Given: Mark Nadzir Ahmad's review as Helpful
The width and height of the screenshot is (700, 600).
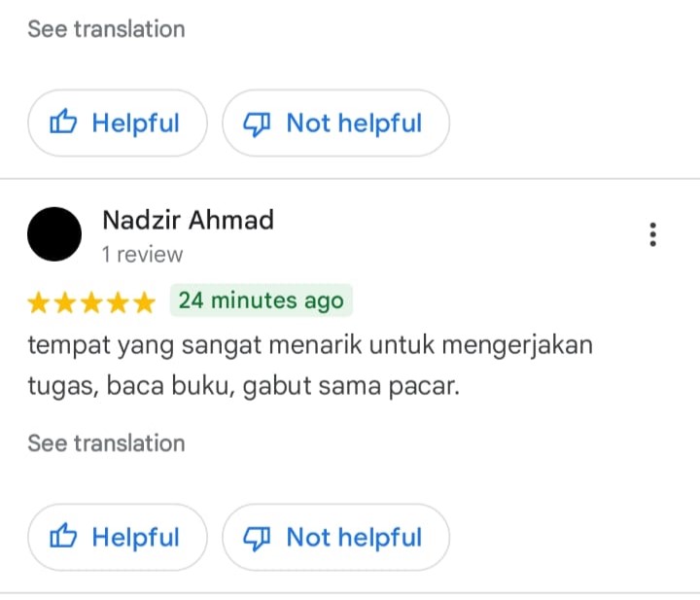Looking at the screenshot, I should click(x=118, y=537).
